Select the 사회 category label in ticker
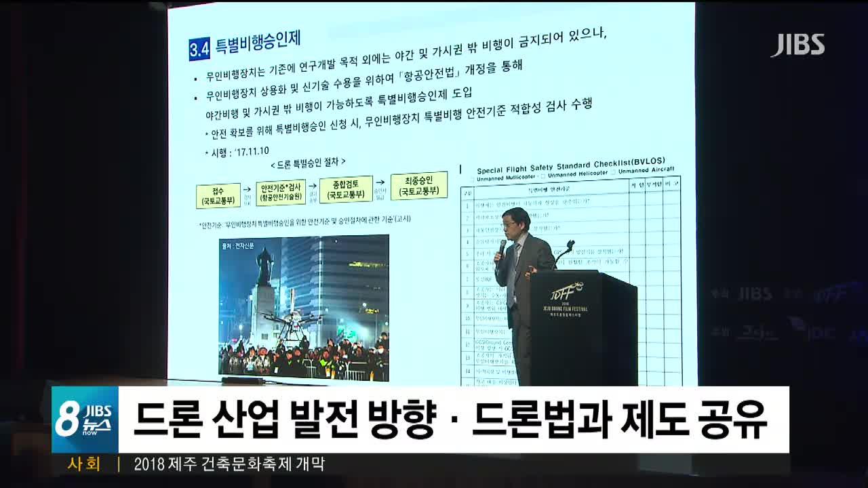The width and height of the screenshot is (868, 488). [x=84, y=464]
